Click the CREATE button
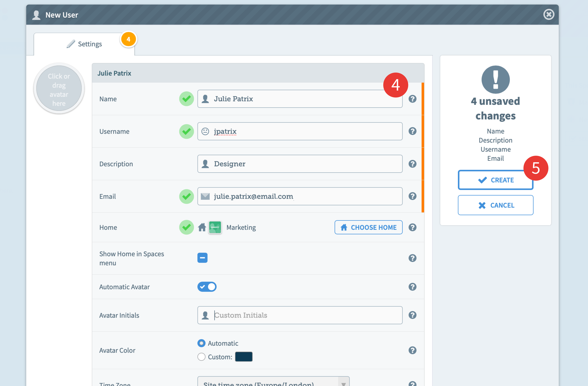 (x=495, y=180)
